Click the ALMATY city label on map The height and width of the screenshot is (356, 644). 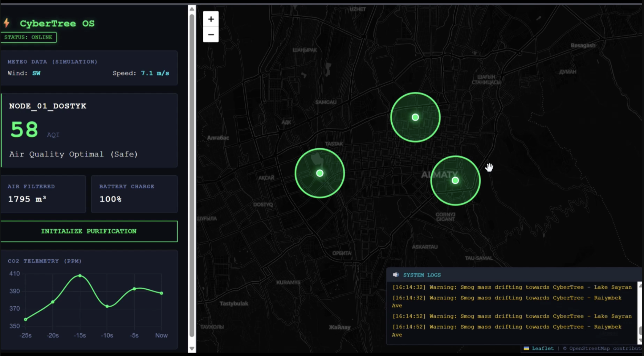point(440,175)
